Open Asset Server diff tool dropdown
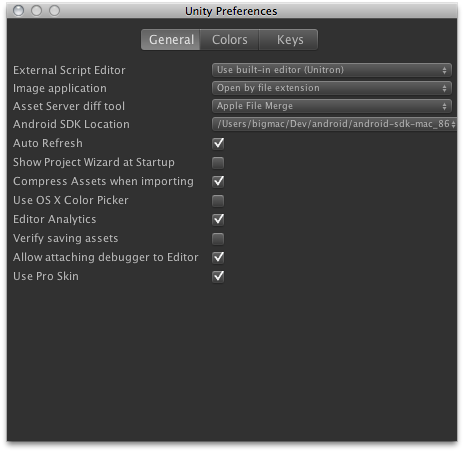Screen dimensions: 464x452 click(x=332, y=106)
